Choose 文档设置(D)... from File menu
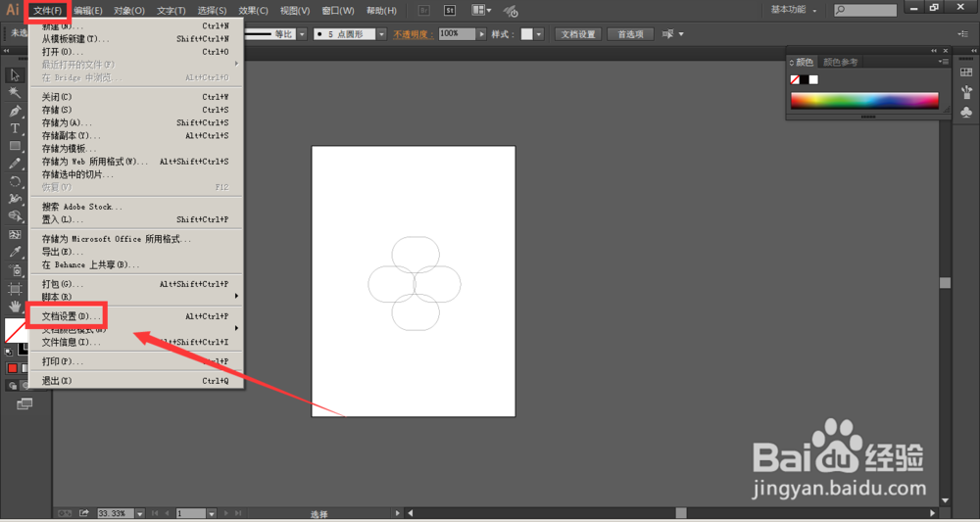 tap(136, 316)
